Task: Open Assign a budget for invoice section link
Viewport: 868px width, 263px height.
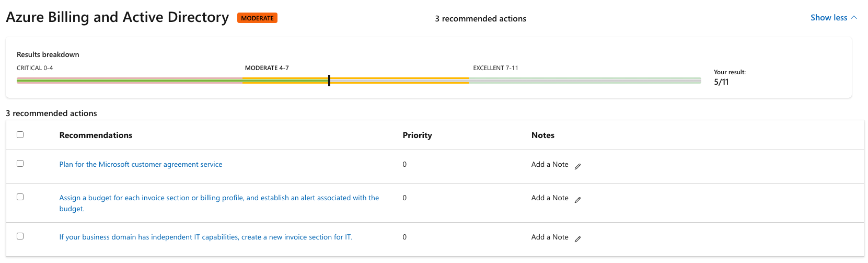Action: pos(219,203)
